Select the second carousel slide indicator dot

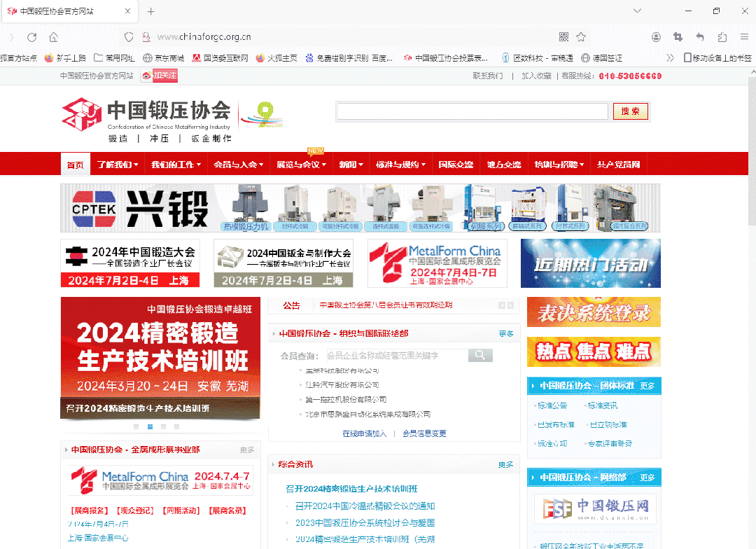click(150, 426)
